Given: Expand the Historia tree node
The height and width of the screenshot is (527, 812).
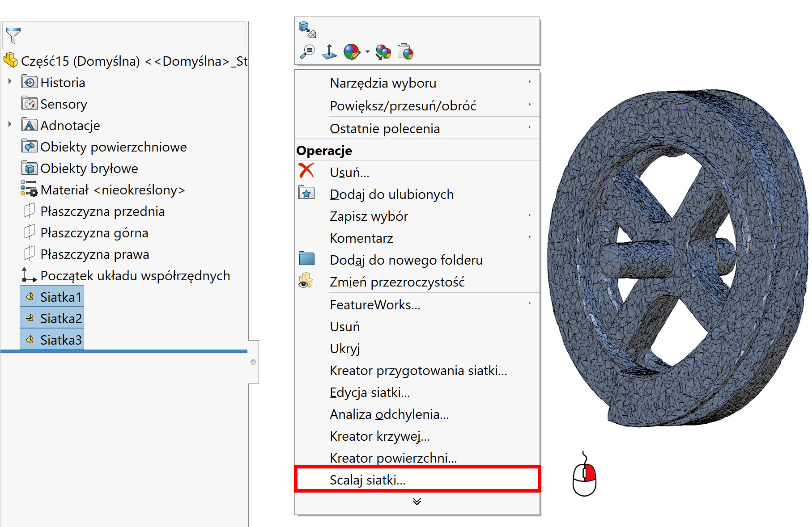Looking at the screenshot, I should 10,82.
